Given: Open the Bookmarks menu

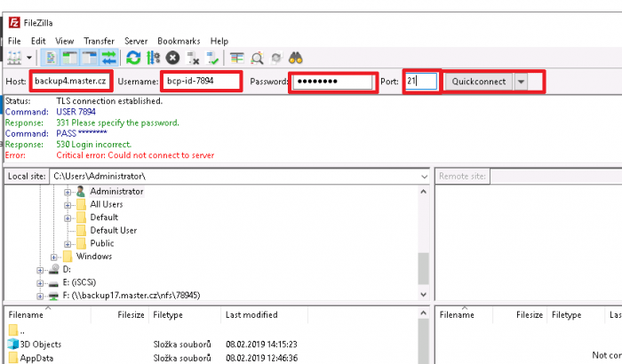Looking at the screenshot, I should [x=179, y=41].
